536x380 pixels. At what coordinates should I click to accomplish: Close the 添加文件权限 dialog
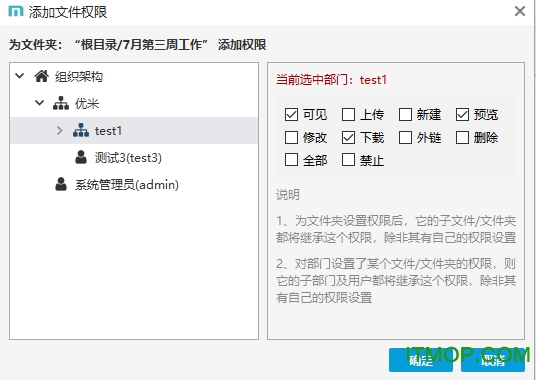(x=520, y=11)
